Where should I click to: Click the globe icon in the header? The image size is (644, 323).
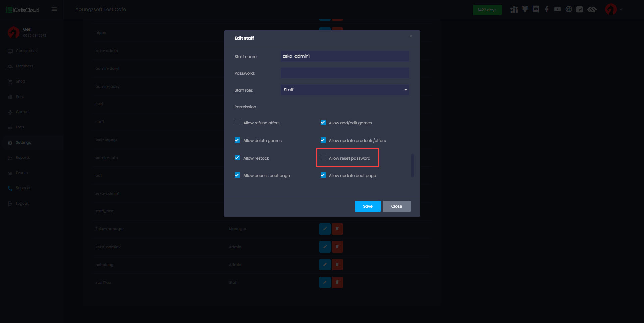[x=569, y=9]
